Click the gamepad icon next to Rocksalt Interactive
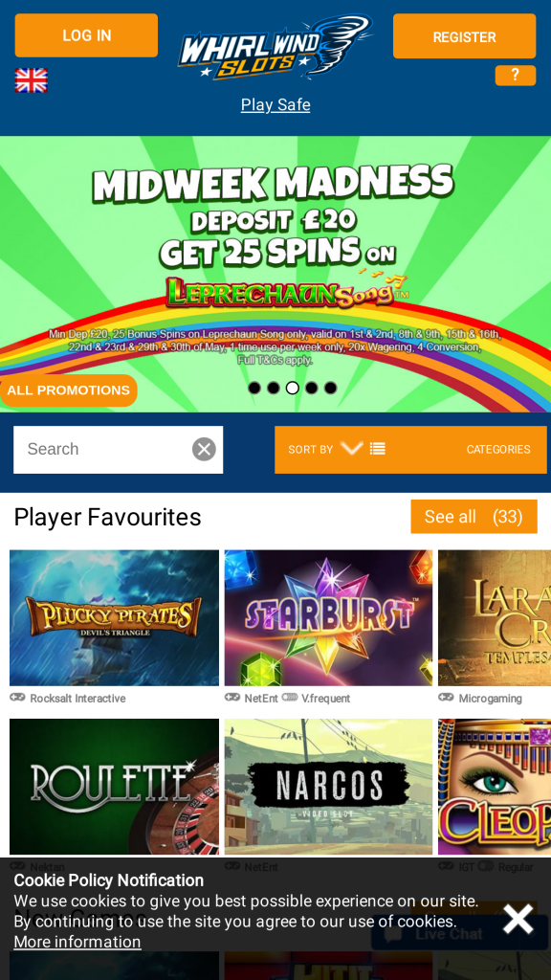The image size is (551, 980). 17,698
